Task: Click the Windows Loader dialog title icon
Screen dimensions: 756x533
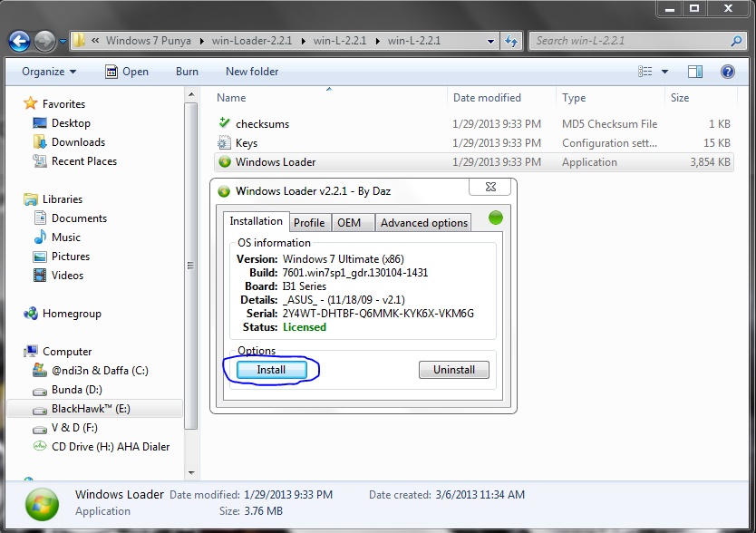Action: [224, 191]
